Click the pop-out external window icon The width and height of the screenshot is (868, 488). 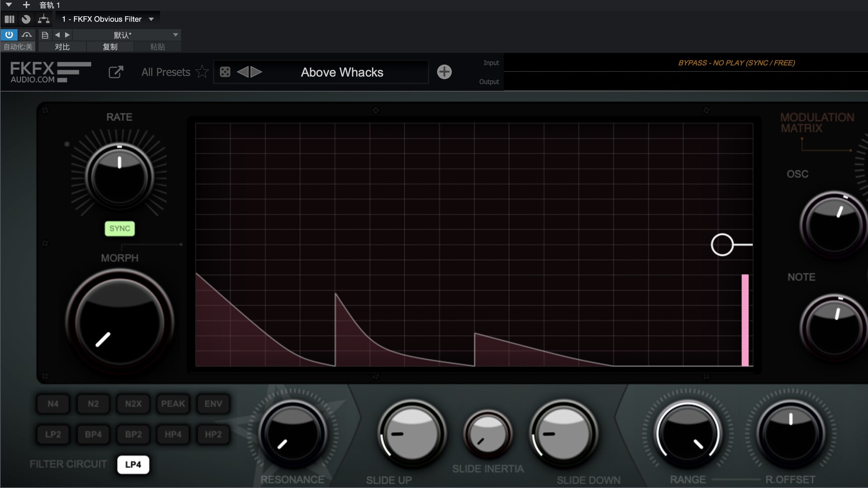coord(116,72)
